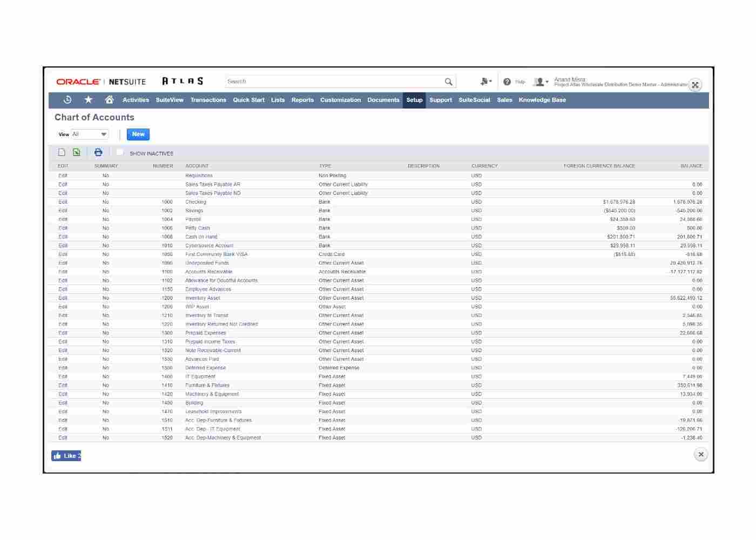Screen dimensions: 756x540
Task: Switch to the Reports menu
Action: coord(302,100)
